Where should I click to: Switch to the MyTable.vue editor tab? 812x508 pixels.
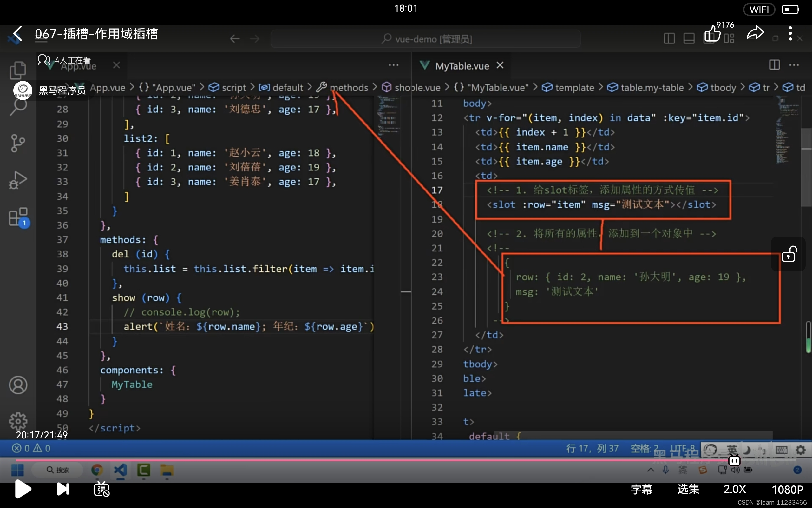[x=462, y=66]
